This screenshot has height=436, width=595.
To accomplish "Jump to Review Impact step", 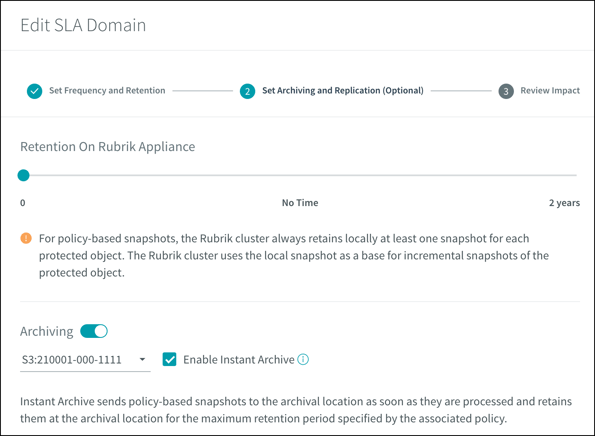I will pos(550,90).
